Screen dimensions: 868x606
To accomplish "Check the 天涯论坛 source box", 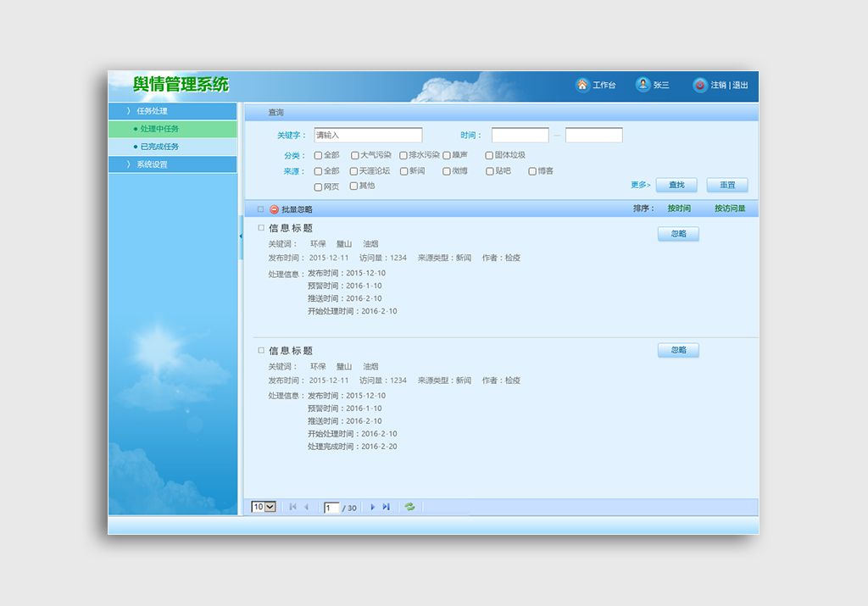I will coord(353,171).
